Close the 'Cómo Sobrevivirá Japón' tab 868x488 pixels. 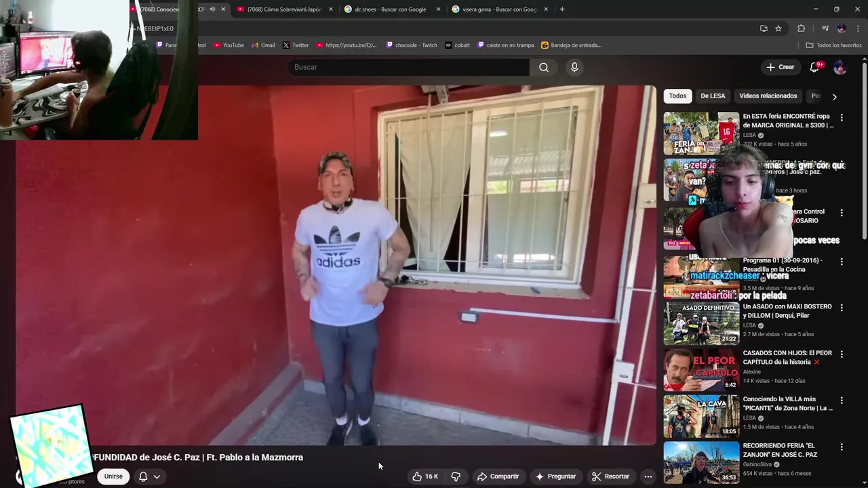(x=331, y=9)
